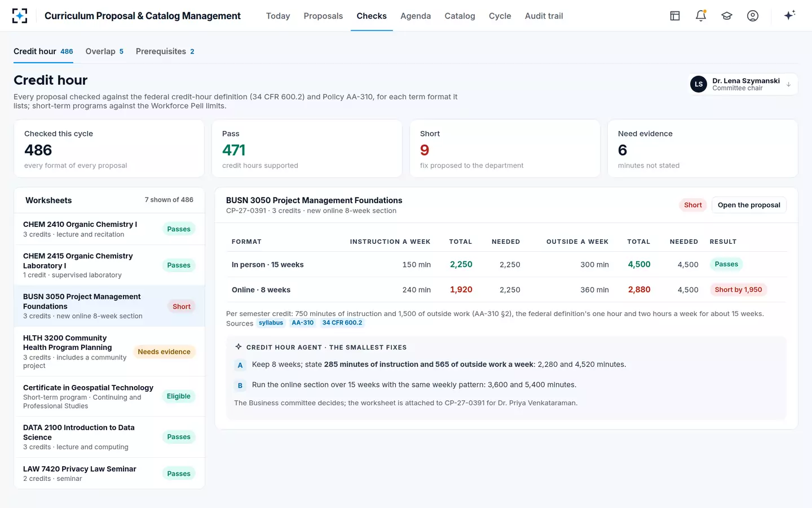Open the Catalog tab
This screenshot has height=508, width=812.
[460, 16]
